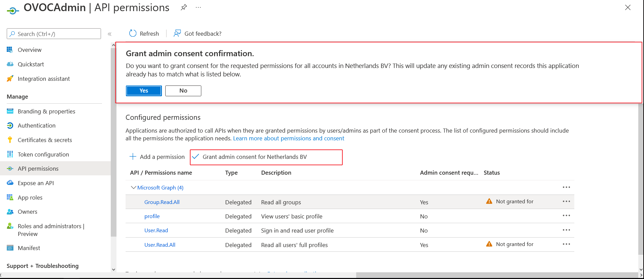Click the Group.Read.All permission link
The height and width of the screenshot is (279, 644).
[x=162, y=202]
